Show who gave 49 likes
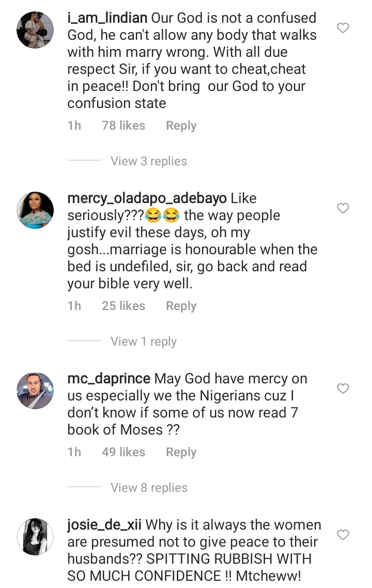This screenshot has width=372, height=588. click(x=123, y=452)
